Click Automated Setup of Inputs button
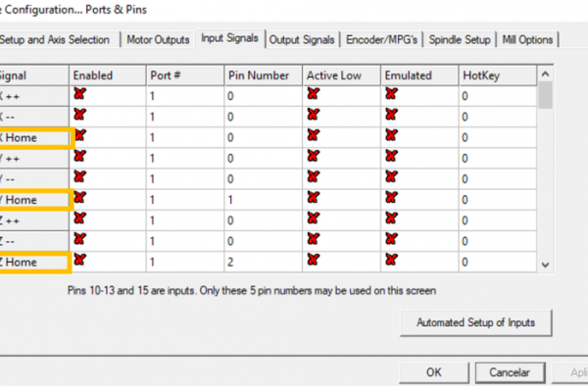588x392 pixels. 475,322
